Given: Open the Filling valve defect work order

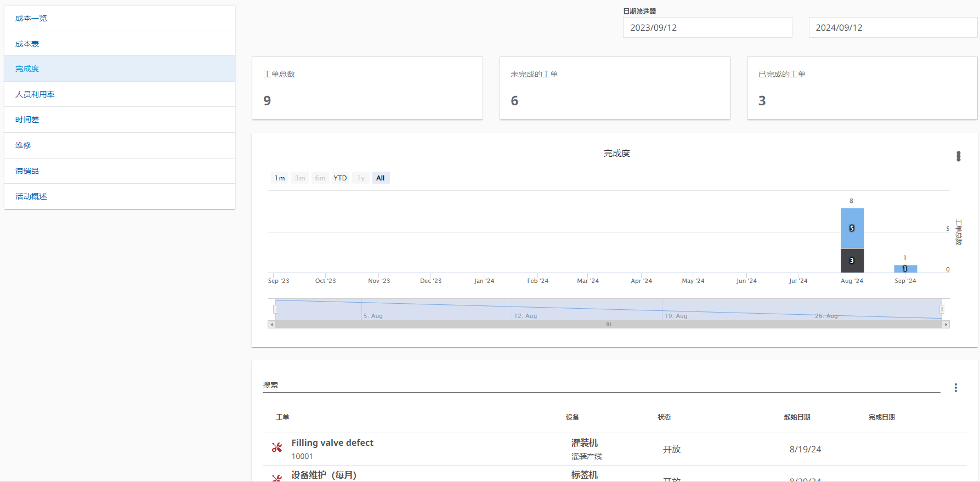Looking at the screenshot, I should pyautogui.click(x=332, y=443).
